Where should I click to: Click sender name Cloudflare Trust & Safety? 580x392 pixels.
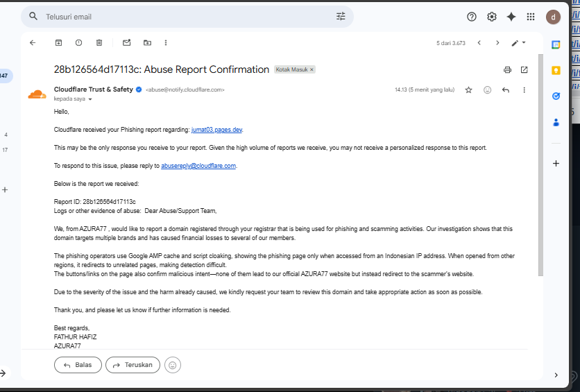point(93,90)
